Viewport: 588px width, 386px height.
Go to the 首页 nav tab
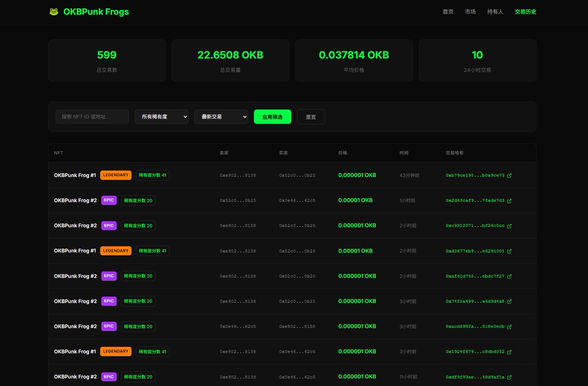448,12
